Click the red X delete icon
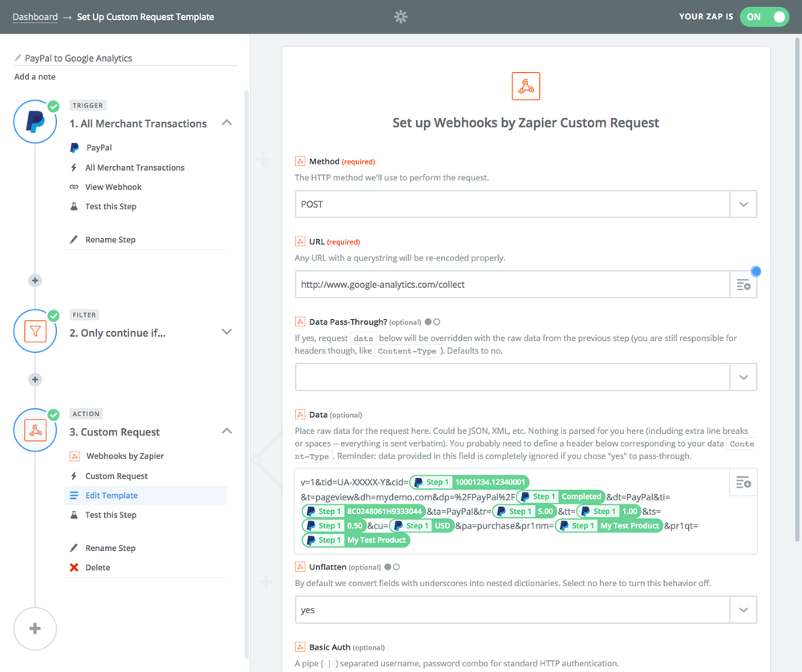This screenshot has width=802, height=672. (74, 567)
